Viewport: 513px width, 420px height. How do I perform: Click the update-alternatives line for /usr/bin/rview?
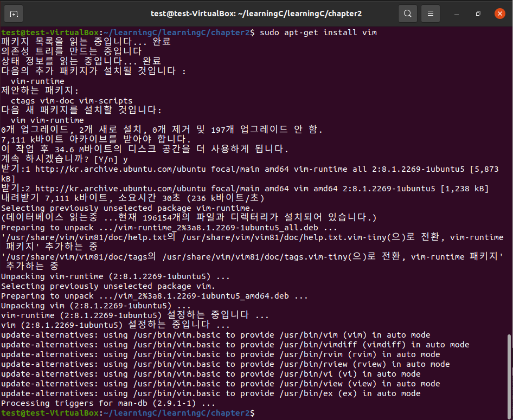[x=226, y=364]
